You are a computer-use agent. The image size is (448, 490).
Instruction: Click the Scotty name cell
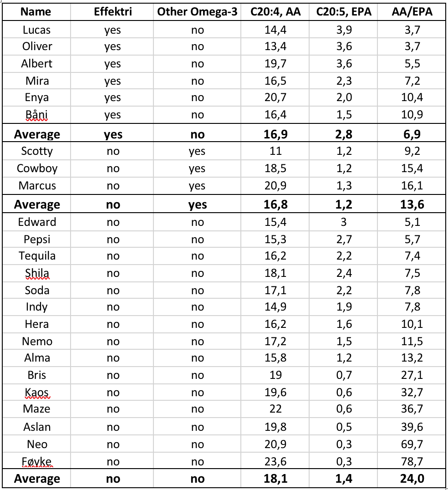point(36,151)
